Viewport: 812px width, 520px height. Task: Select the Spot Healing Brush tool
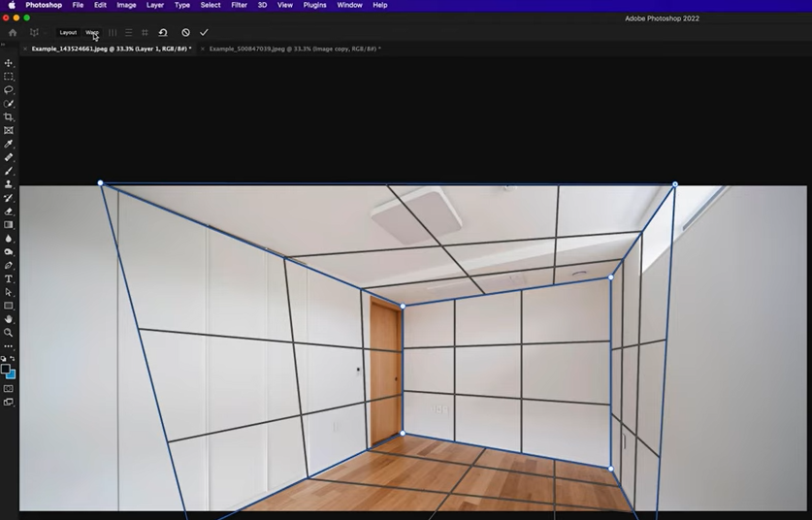[x=9, y=157]
